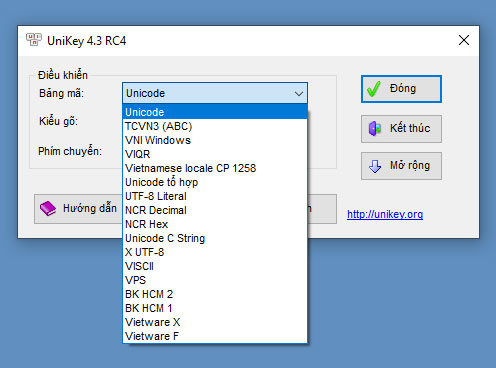This screenshot has width=496, height=368.
Task: Click the blue down arrow icon on Mở rộng
Action: pos(375,166)
